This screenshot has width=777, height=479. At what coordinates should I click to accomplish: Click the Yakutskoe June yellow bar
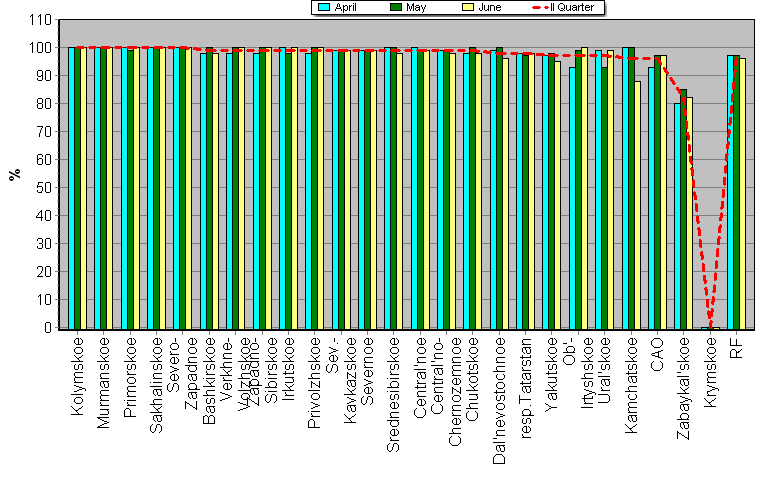pyautogui.click(x=557, y=195)
